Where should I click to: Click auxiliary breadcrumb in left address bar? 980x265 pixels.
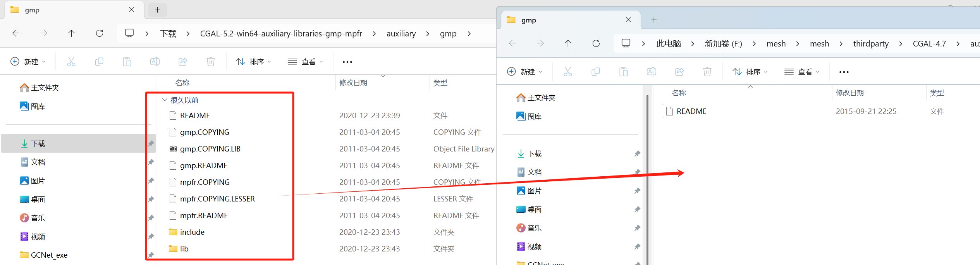(x=401, y=34)
